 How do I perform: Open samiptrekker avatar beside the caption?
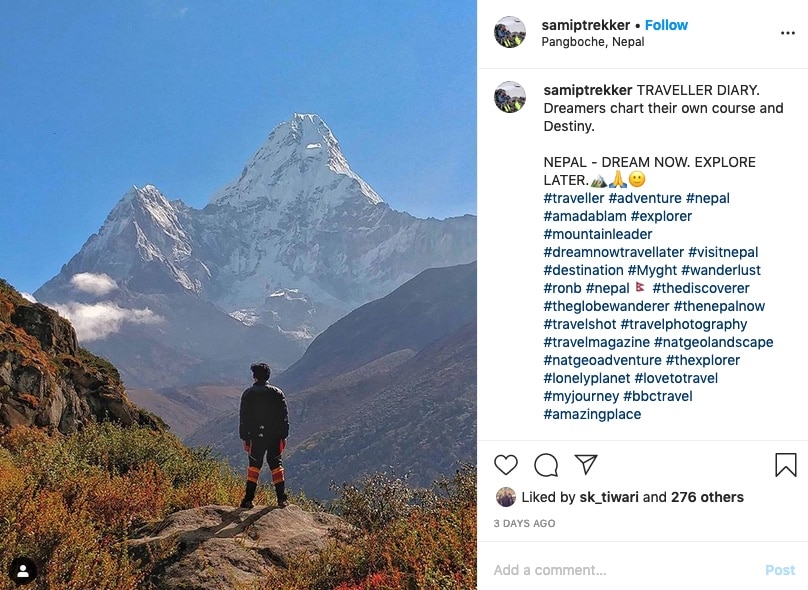tap(510, 97)
